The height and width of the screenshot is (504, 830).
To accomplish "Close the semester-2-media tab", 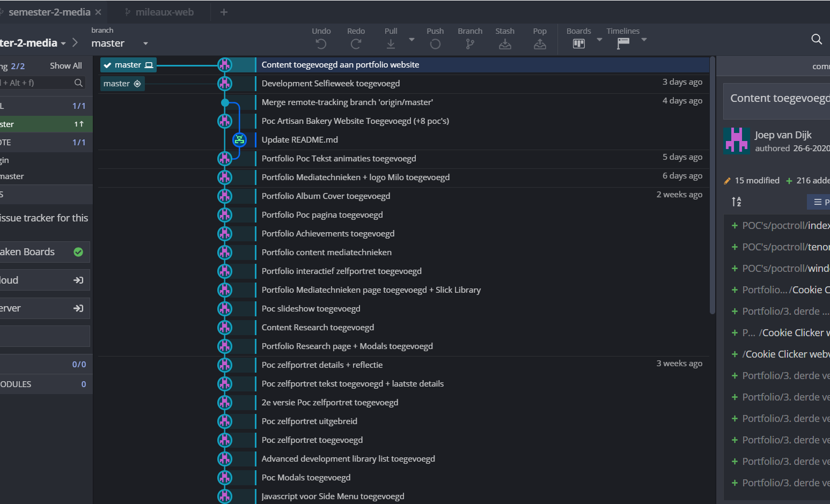I will tap(98, 12).
